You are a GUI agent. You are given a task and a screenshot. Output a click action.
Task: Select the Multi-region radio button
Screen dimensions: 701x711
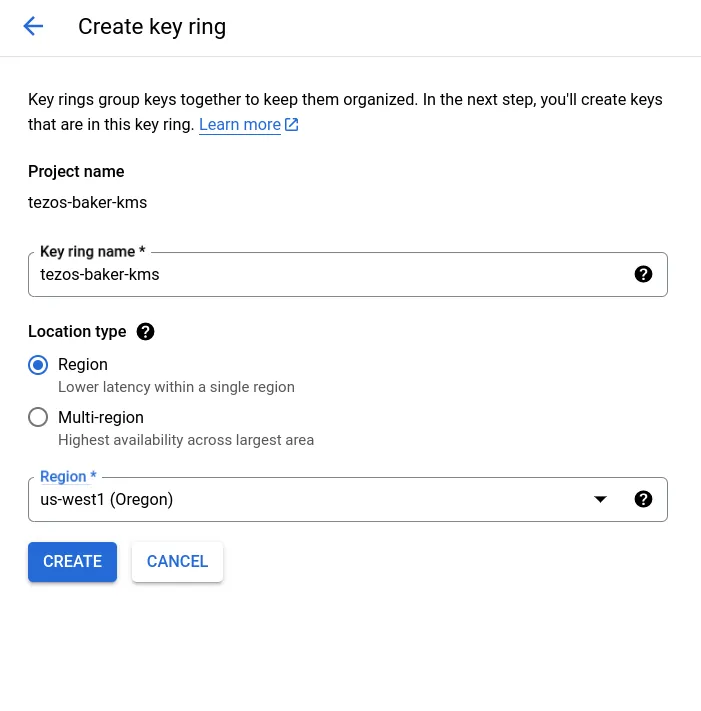pyautogui.click(x=38, y=417)
